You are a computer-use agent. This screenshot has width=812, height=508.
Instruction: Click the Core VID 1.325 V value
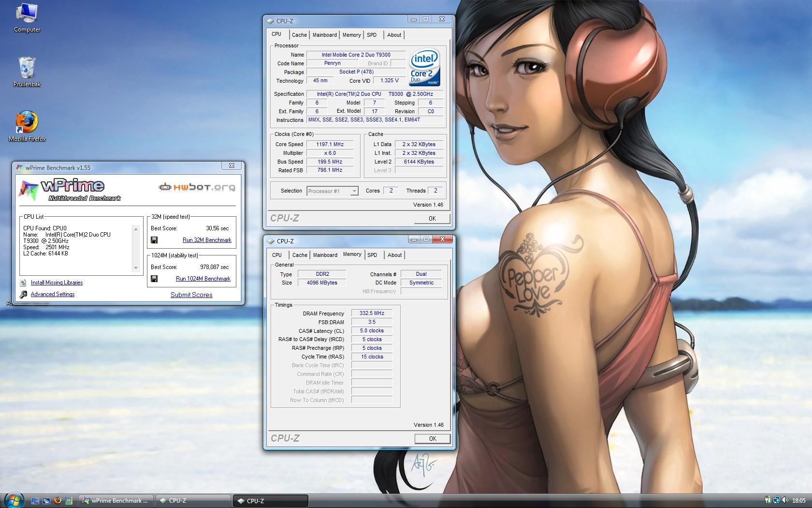[x=390, y=80]
